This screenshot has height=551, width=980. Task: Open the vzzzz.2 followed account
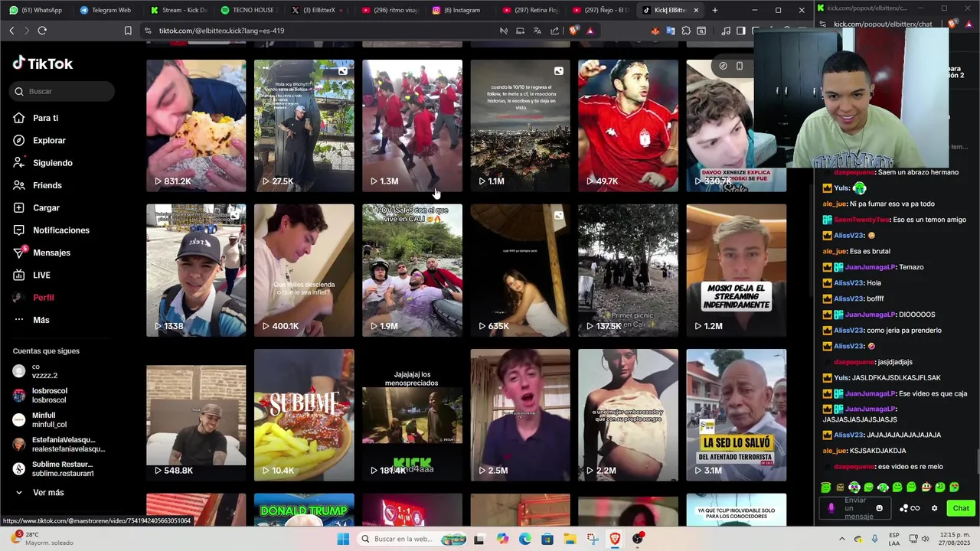point(35,371)
